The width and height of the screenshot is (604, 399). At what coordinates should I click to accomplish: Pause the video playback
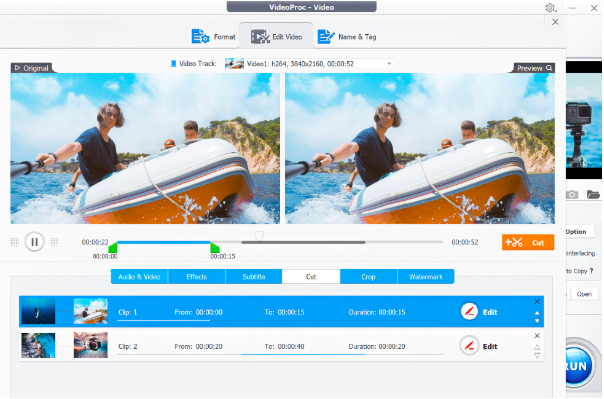34,242
